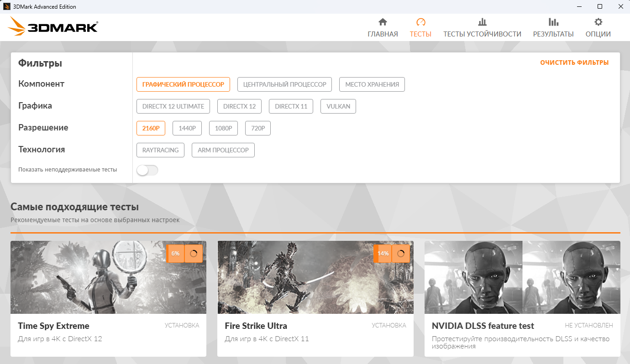Viewport: 630px width, 364px height.
Task: Enable the Vulkan graphics filter
Action: pyautogui.click(x=338, y=106)
